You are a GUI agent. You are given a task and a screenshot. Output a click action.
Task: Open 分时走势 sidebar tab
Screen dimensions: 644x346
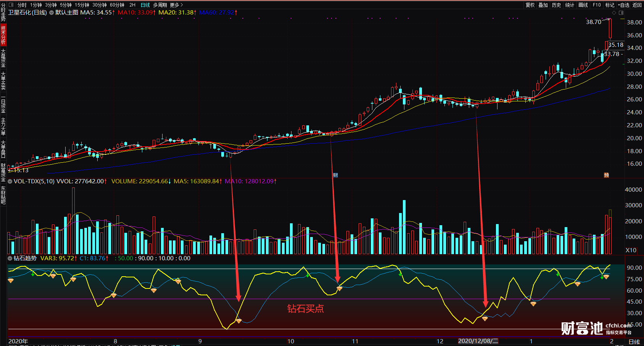3,12
